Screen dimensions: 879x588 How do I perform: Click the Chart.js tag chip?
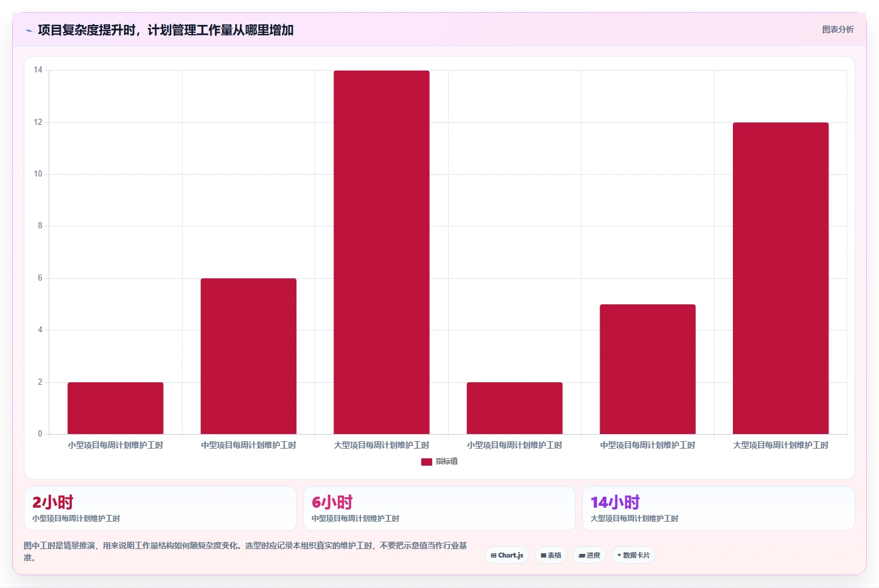click(507, 555)
